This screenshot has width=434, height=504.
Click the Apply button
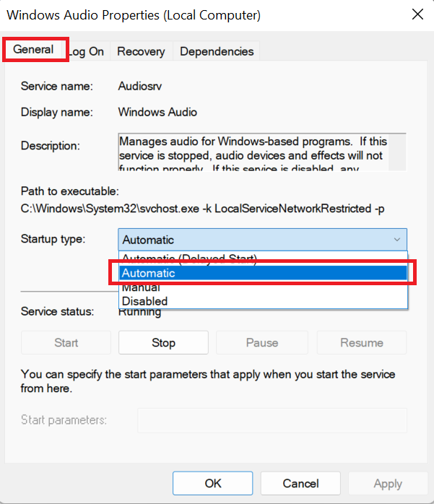[388, 483]
